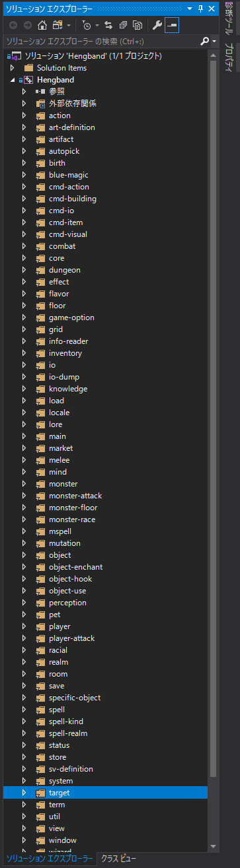Select the spell-realm folder row

(x=106, y=733)
